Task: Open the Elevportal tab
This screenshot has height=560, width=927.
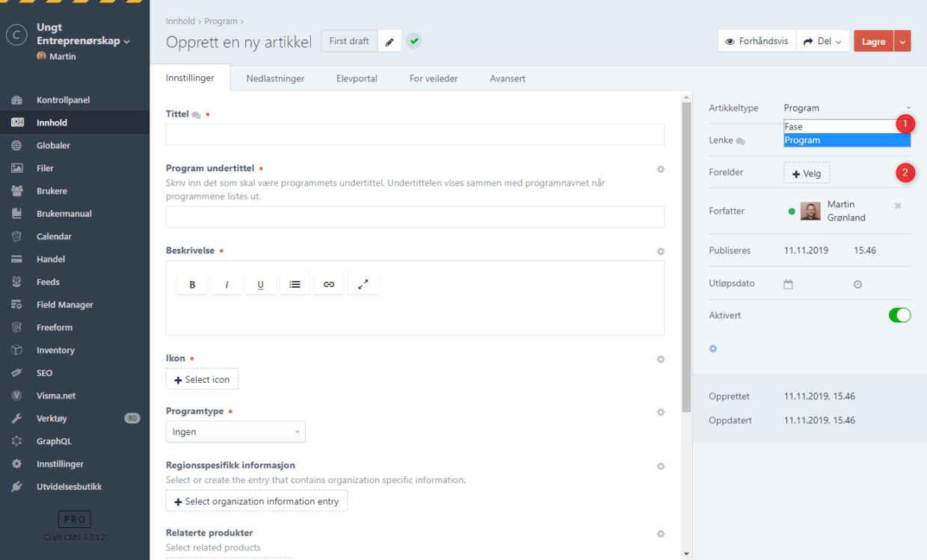Action: point(357,79)
